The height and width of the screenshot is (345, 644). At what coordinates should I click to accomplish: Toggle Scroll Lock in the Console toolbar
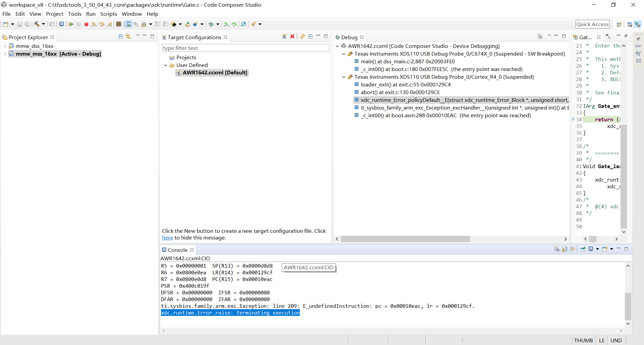coord(565,249)
